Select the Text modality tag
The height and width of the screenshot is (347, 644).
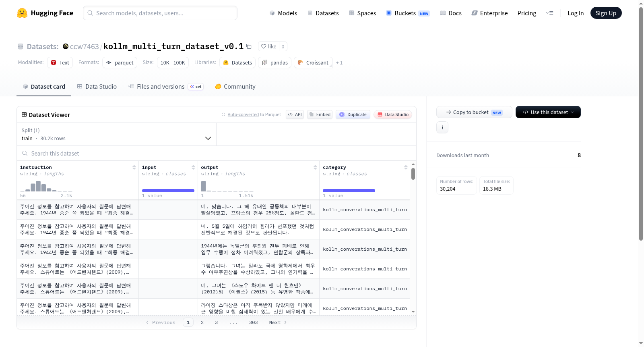point(60,62)
